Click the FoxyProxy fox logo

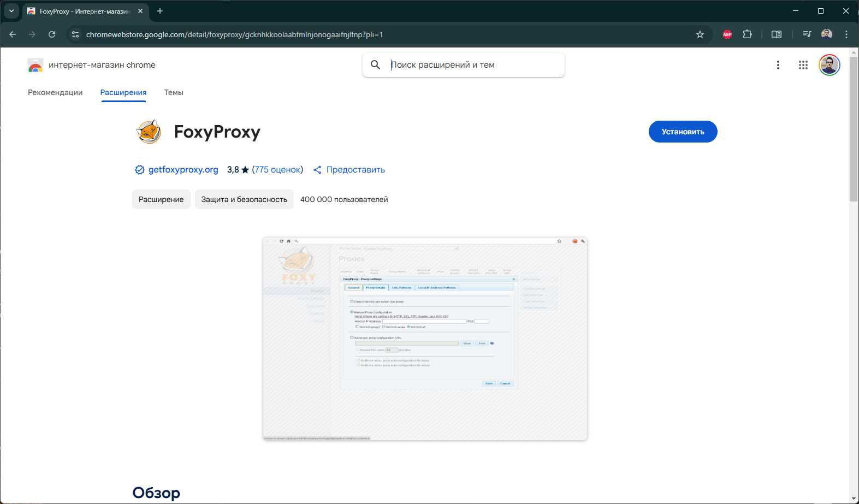coord(149,132)
